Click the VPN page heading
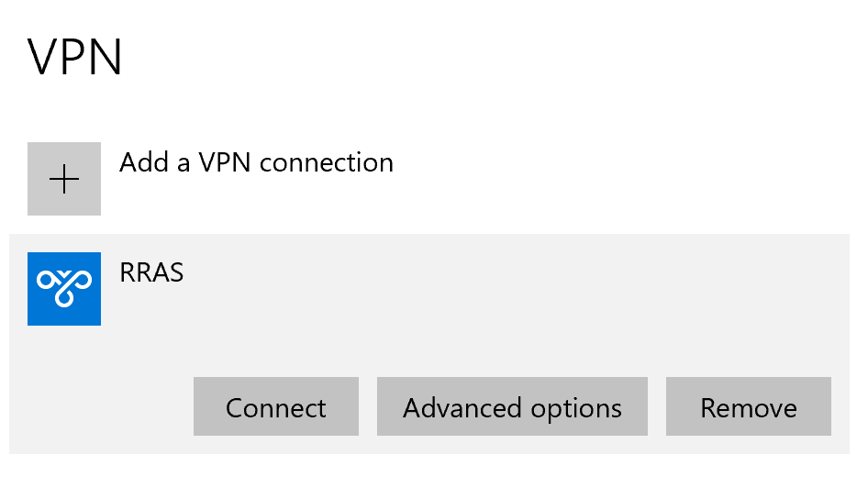868x488 pixels. click(75, 58)
